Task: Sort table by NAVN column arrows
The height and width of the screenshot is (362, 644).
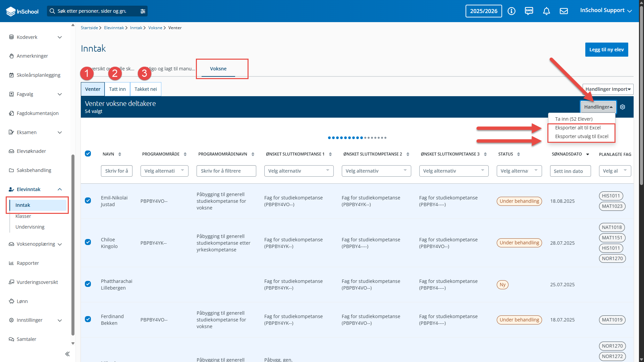Action: [120, 154]
